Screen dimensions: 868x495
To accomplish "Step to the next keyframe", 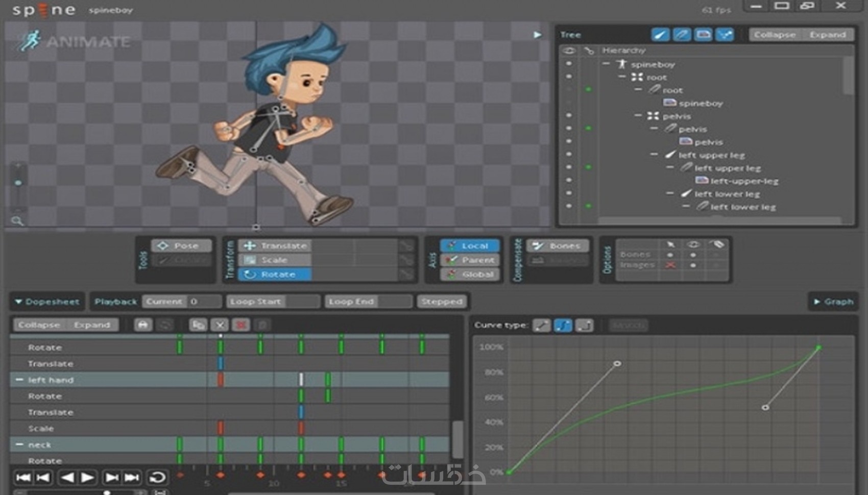I will (111, 477).
